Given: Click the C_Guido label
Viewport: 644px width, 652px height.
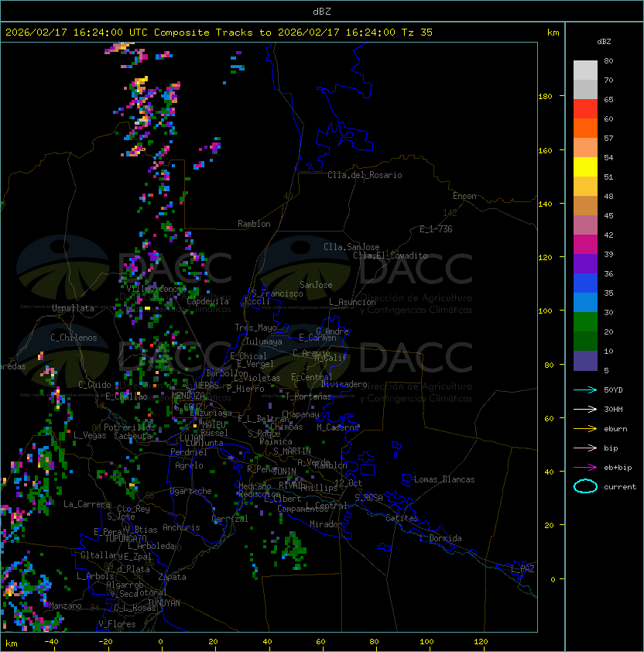Looking at the screenshot, I should tap(94, 385).
